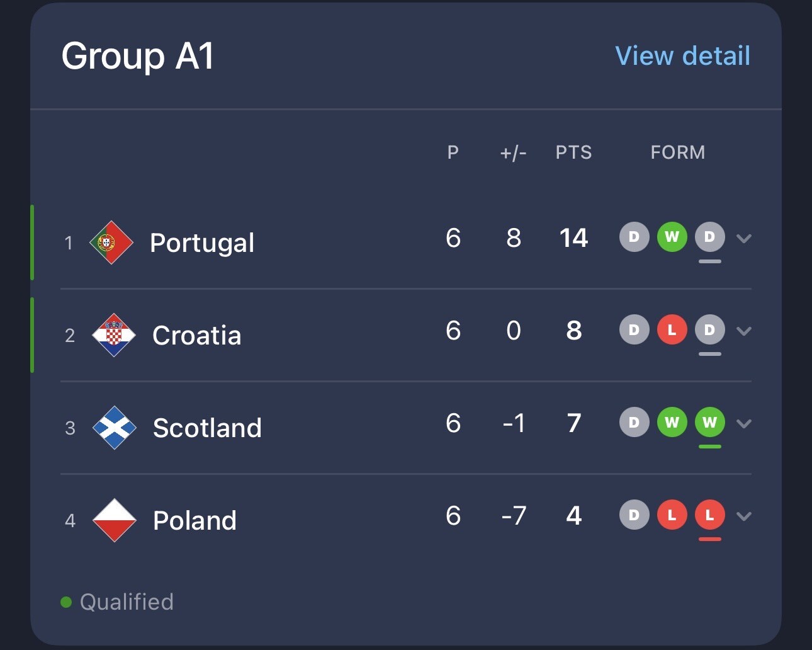This screenshot has height=650, width=812.
Task: Click Croatia's red L form badge
Action: coord(672,330)
